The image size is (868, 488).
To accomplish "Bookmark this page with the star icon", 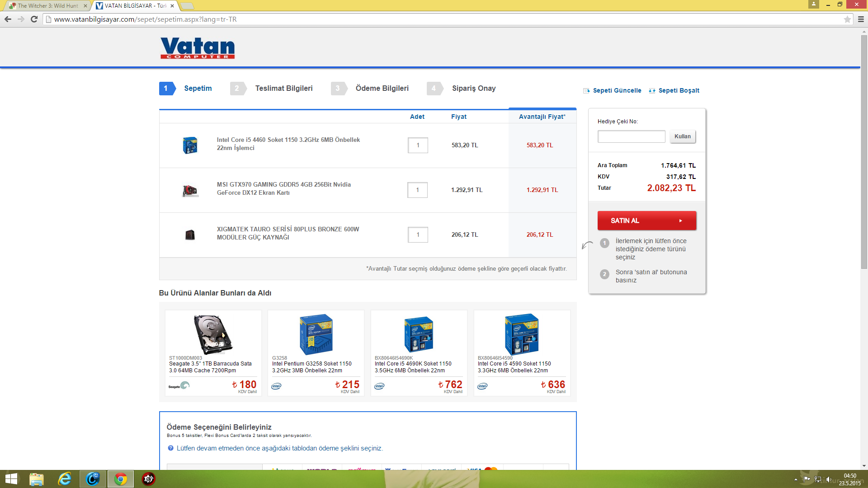I will [847, 19].
